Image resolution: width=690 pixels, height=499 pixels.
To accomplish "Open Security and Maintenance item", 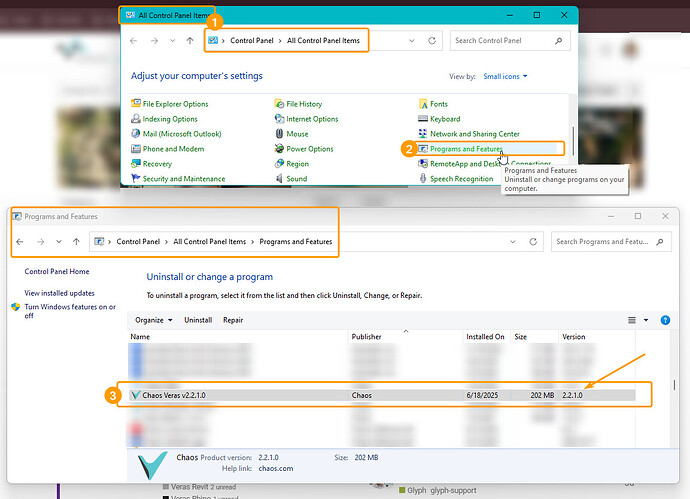I will click(x=178, y=179).
